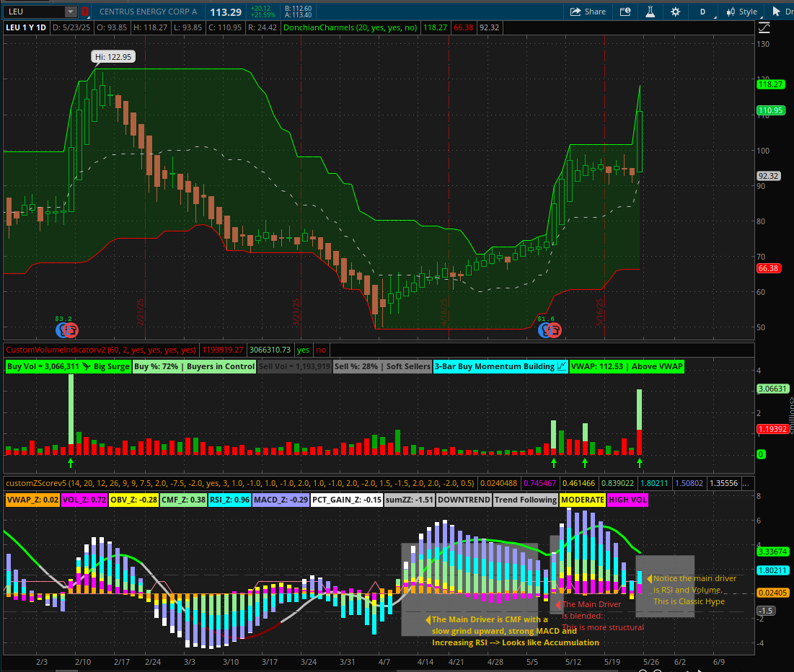794x672 pixels.
Task: Click the VWAP: 112.53 Above VWAP label
Action: click(x=627, y=366)
